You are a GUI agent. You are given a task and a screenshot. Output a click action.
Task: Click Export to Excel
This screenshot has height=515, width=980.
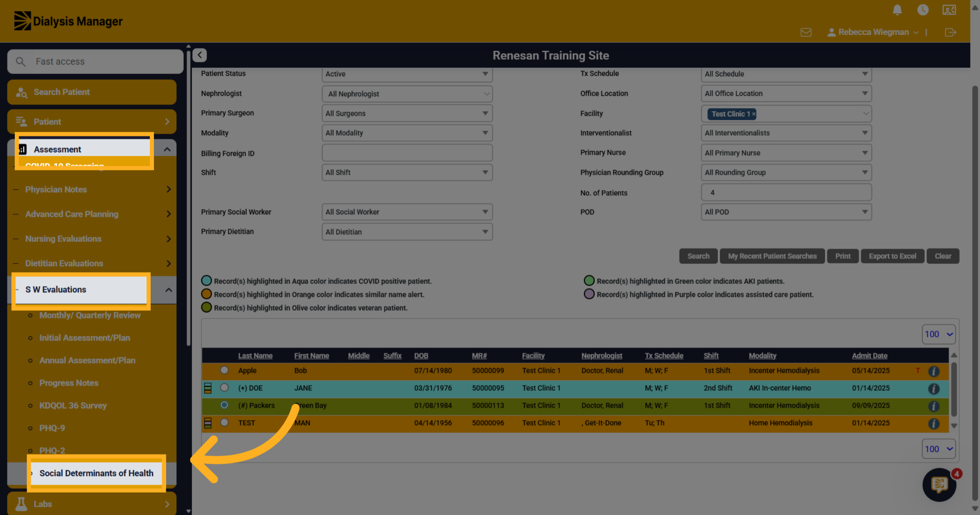pos(892,256)
